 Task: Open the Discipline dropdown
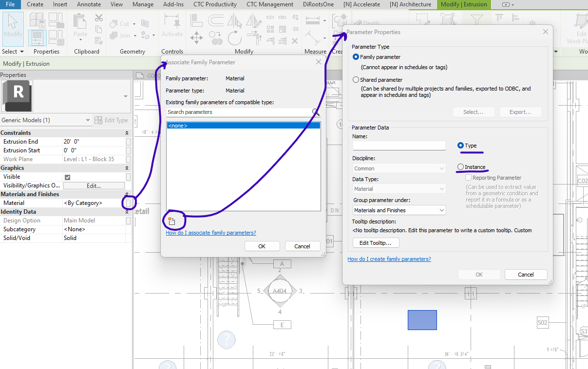399,168
